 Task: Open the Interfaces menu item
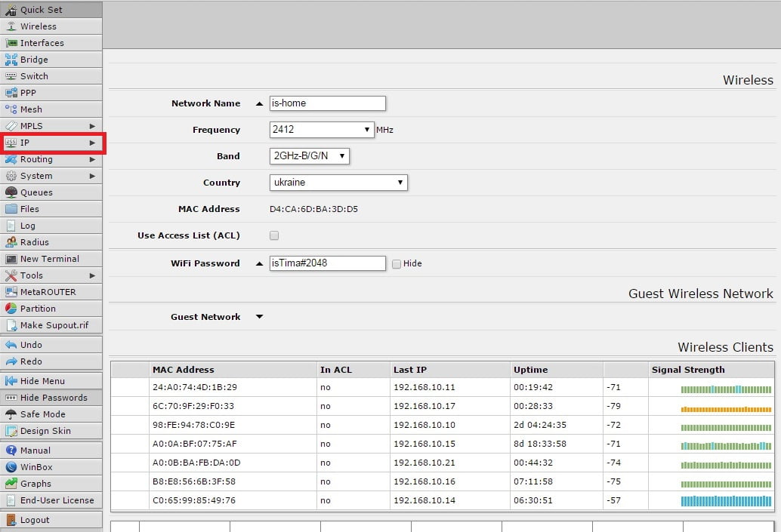(x=51, y=43)
